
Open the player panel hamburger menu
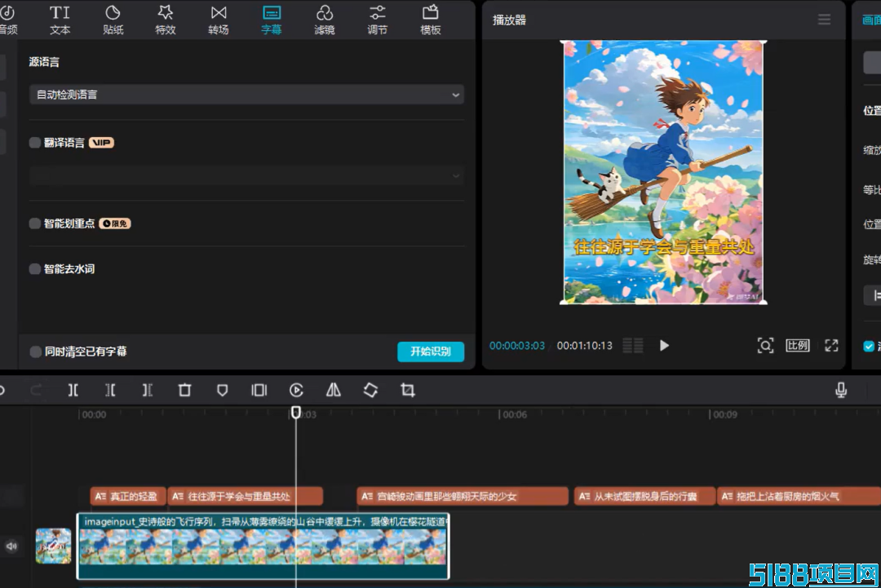(x=824, y=20)
